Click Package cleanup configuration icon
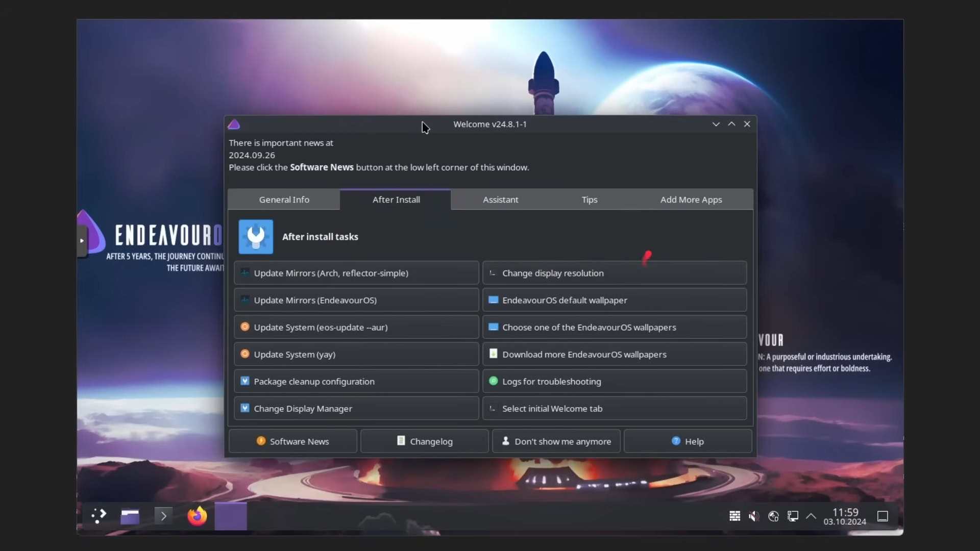The image size is (980, 551). [244, 381]
